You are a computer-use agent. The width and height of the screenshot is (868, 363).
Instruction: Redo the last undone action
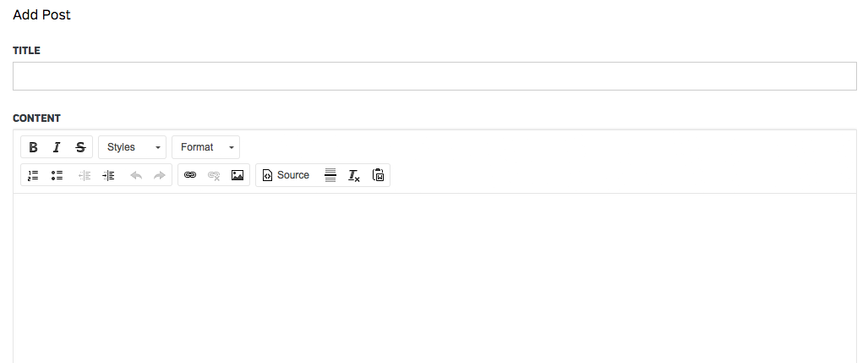(160, 175)
